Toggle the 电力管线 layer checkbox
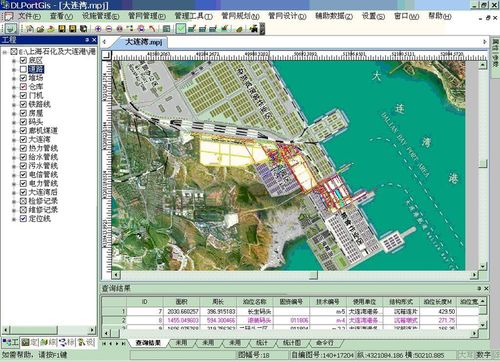The height and width of the screenshot is (362, 500). point(23,183)
